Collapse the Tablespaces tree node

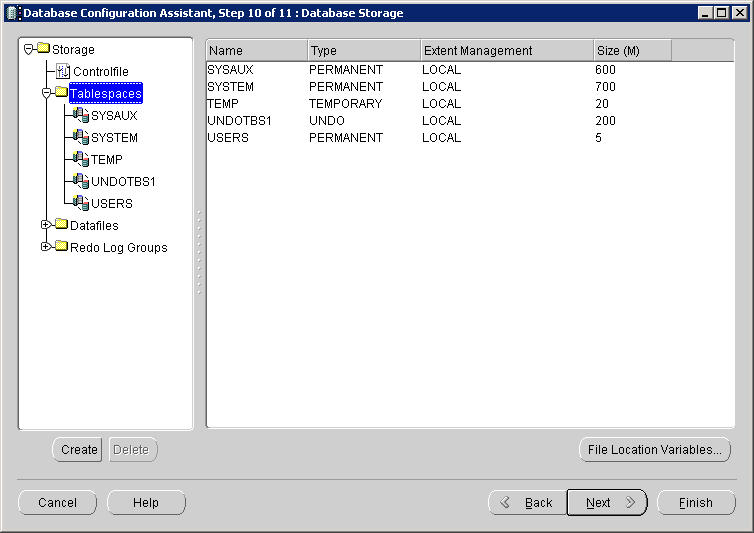(46, 93)
